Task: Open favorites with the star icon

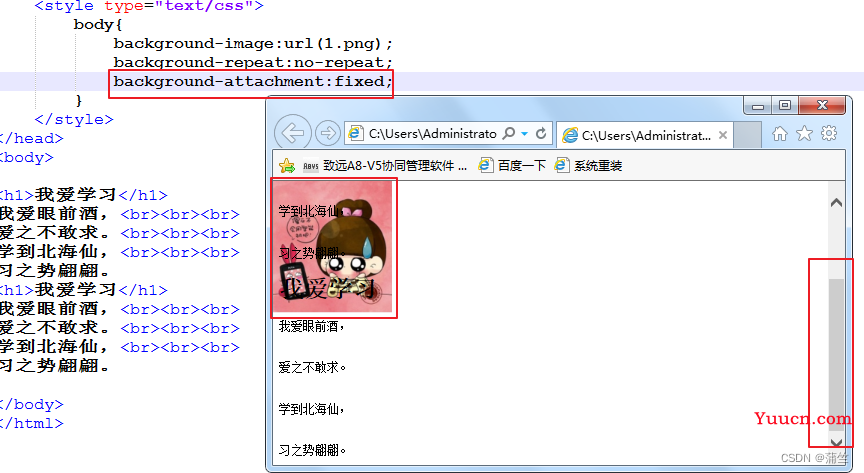Action: tap(804, 133)
